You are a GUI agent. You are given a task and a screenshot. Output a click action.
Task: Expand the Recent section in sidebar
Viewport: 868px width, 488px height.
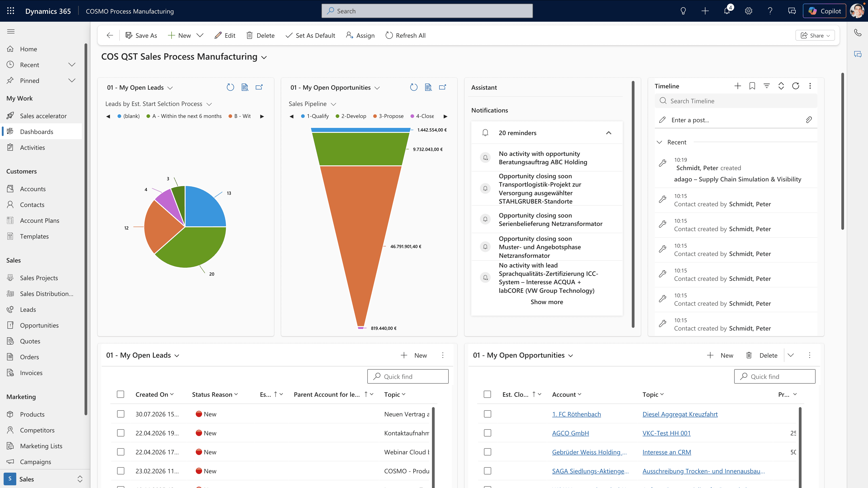pos(72,65)
